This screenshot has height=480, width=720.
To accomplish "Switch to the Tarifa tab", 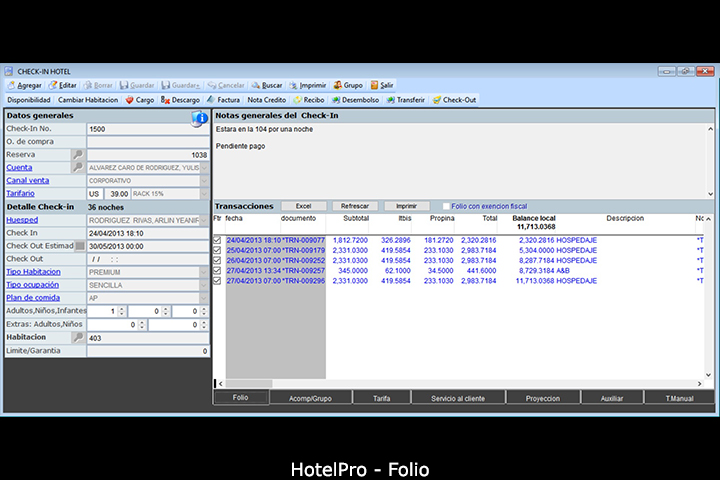I will tap(381, 398).
